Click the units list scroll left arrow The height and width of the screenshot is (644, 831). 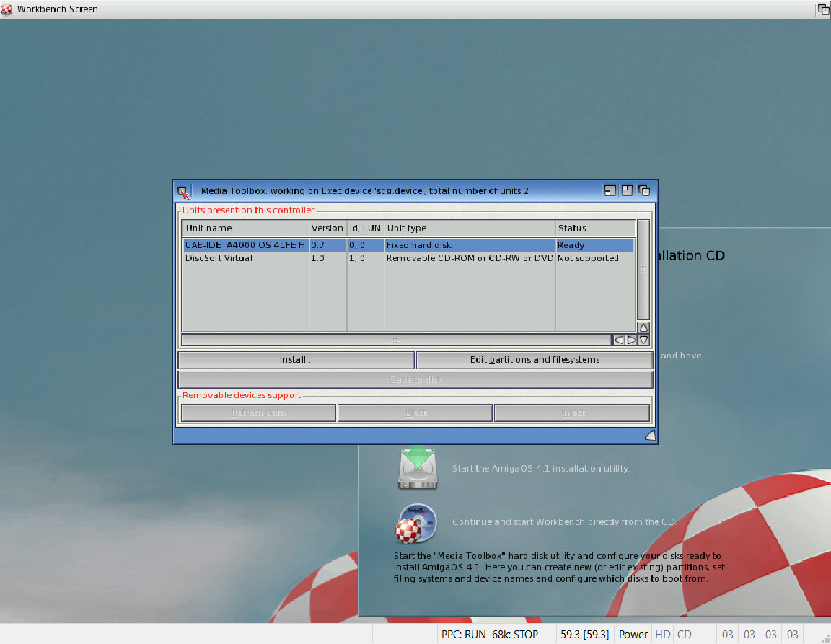[618, 340]
